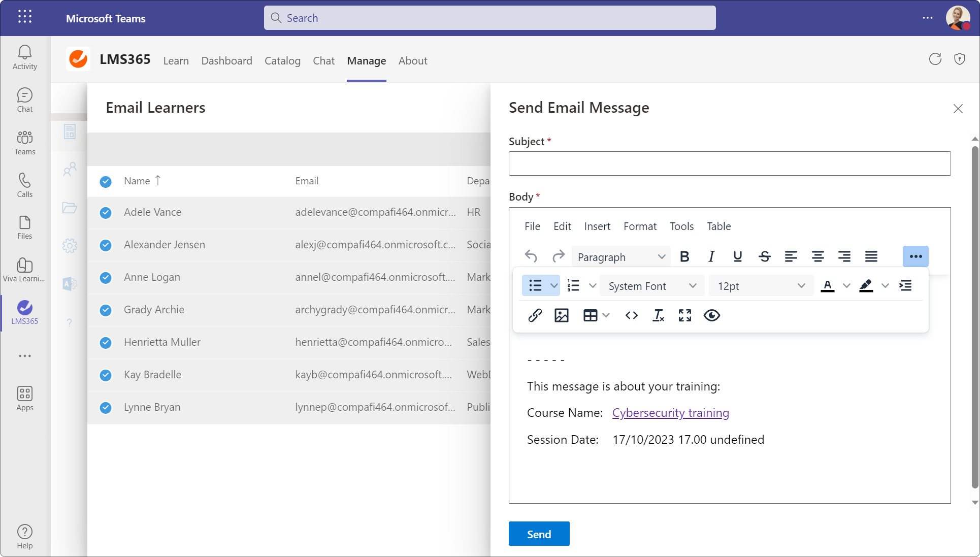Screen dimensions: 980x557
Task: Toggle select-all checkbox in header
Action: pyautogui.click(x=106, y=182)
